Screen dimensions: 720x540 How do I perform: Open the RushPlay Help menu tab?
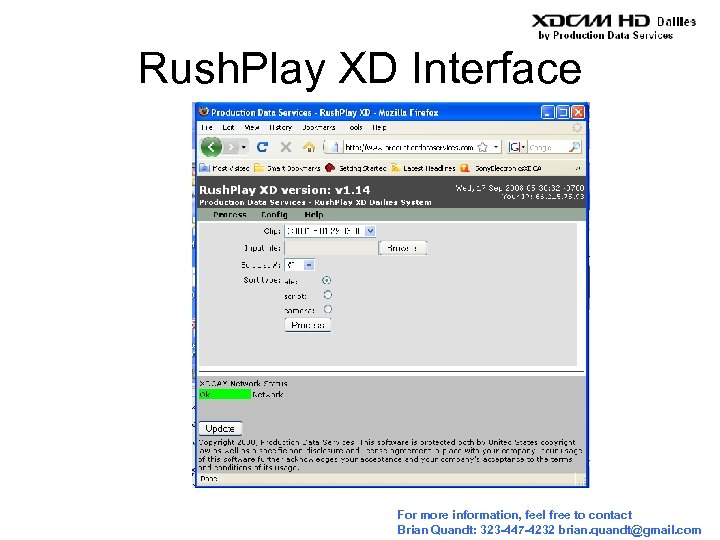(x=314, y=214)
